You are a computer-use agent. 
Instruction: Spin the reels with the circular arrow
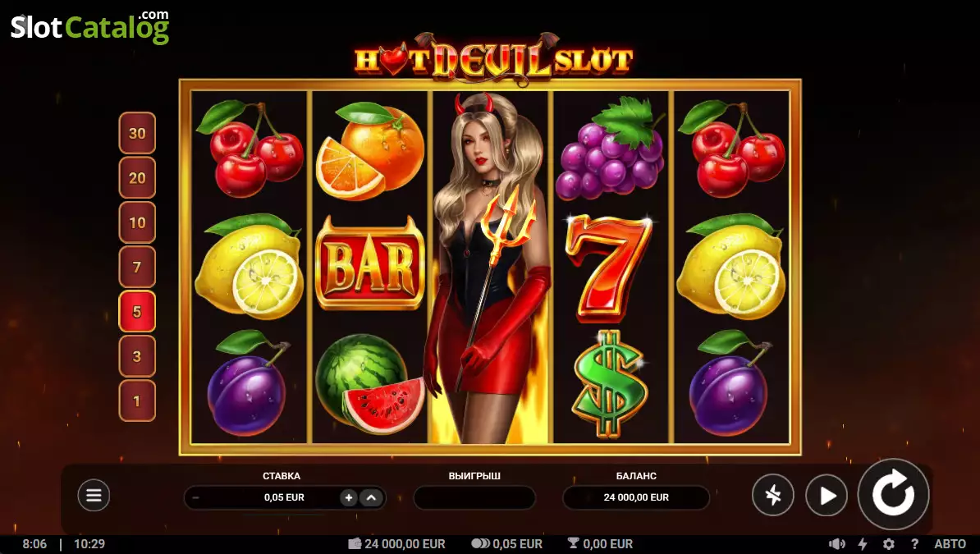tap(893, 495)
